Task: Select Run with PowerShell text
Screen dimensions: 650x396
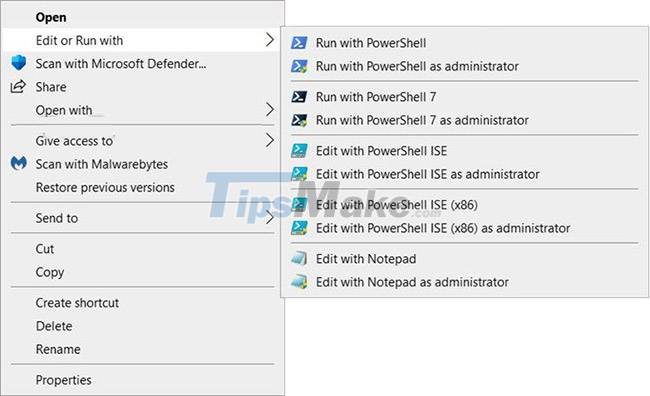Action: 371,43
